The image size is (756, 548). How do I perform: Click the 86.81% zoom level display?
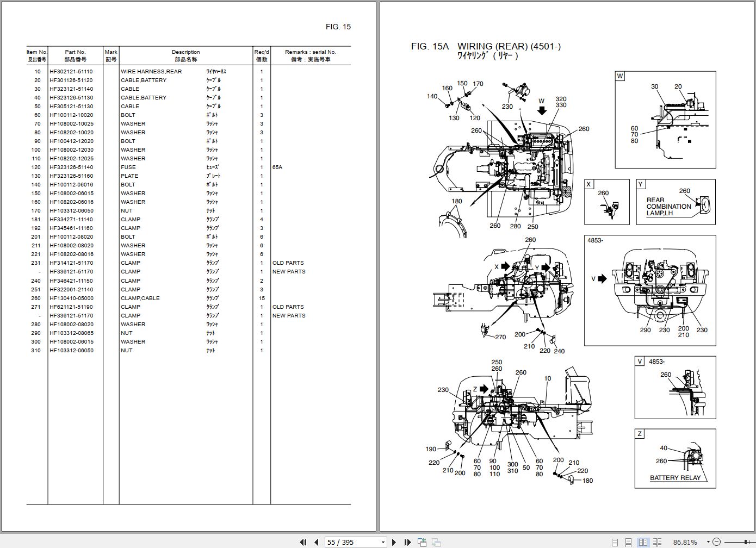686,542
